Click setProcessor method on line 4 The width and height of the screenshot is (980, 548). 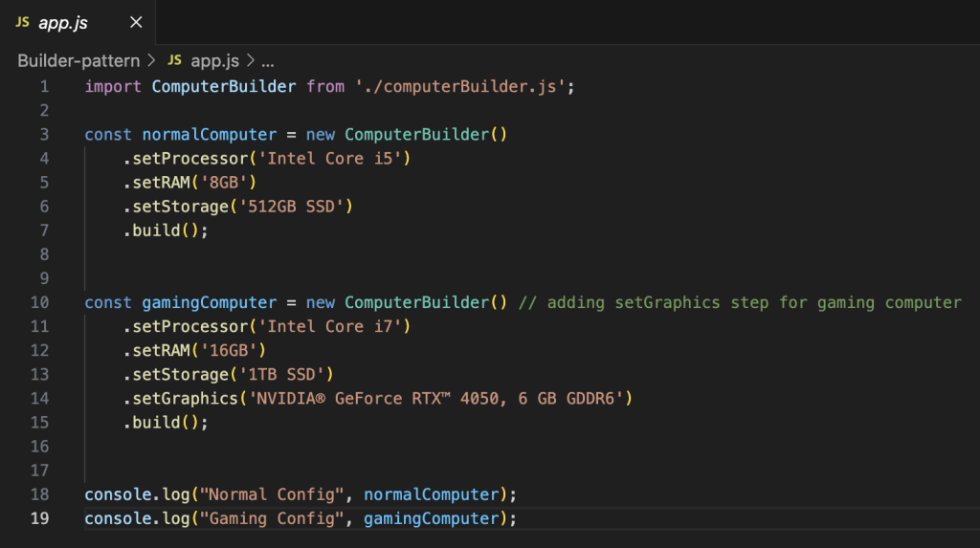[190, 158]
